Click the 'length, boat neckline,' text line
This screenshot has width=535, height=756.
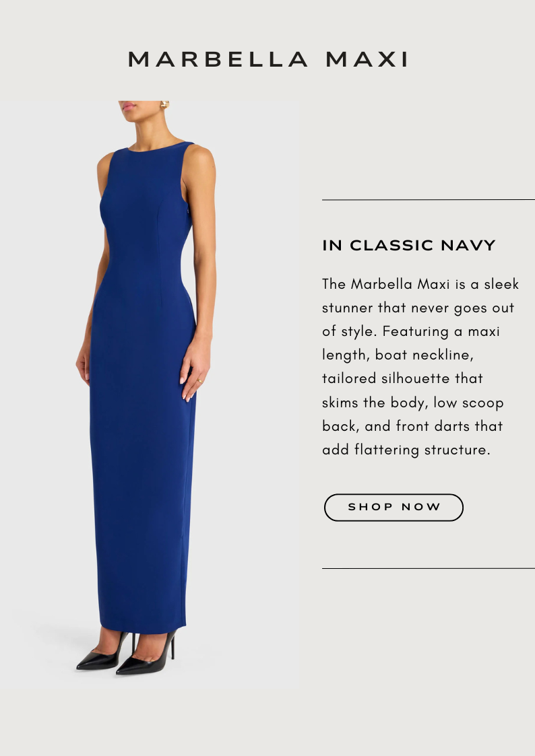[x=398, y=355]
